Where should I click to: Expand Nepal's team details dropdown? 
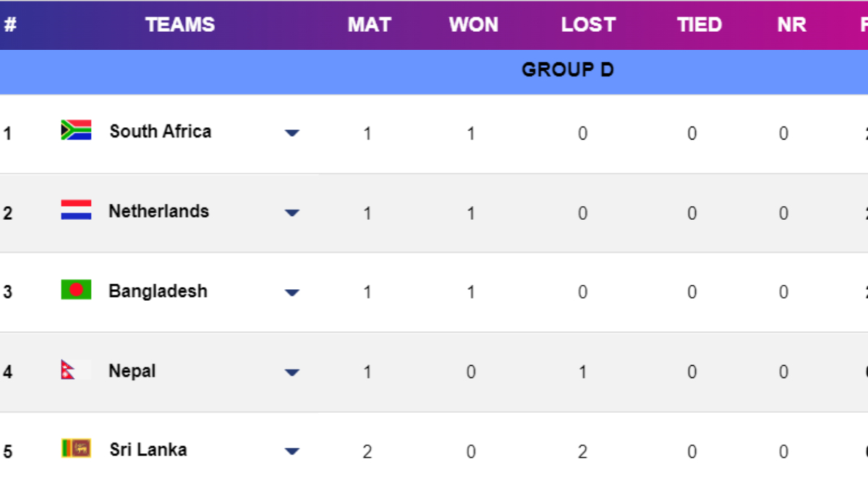292,372
